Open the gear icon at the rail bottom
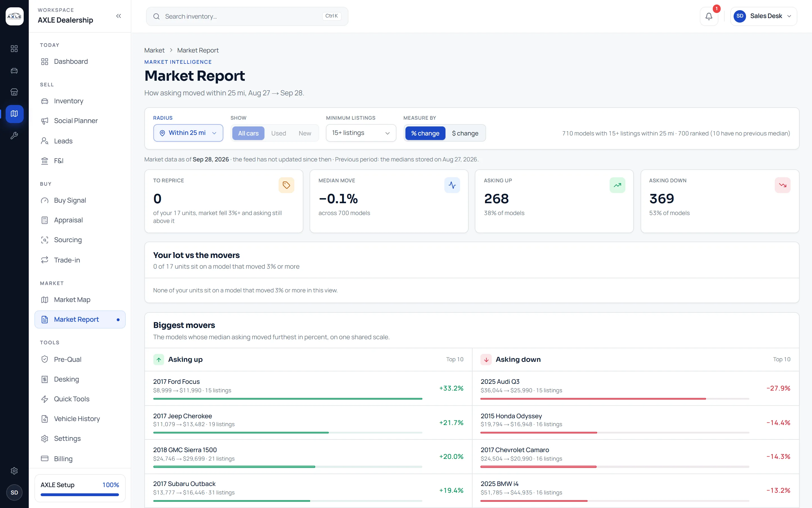Screen dimensions: 812x508 (14, 471)
